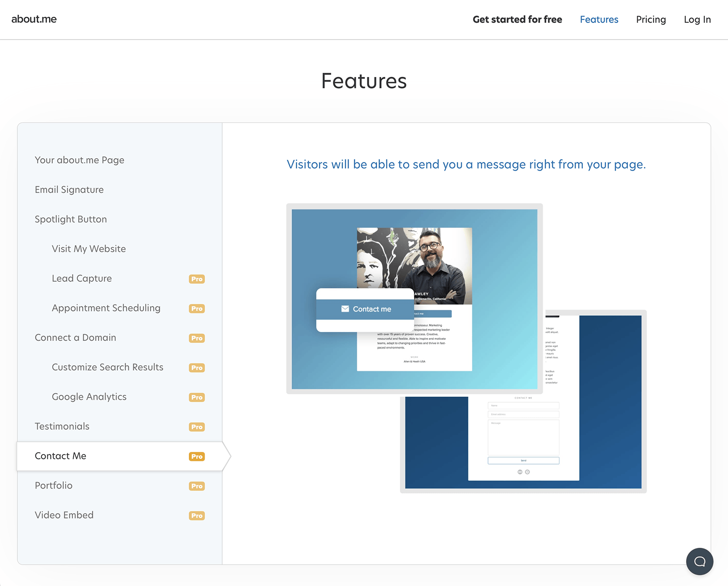728x586 pixels.
Task: Select the Contact Me feature
Action: tap(119, 456)
